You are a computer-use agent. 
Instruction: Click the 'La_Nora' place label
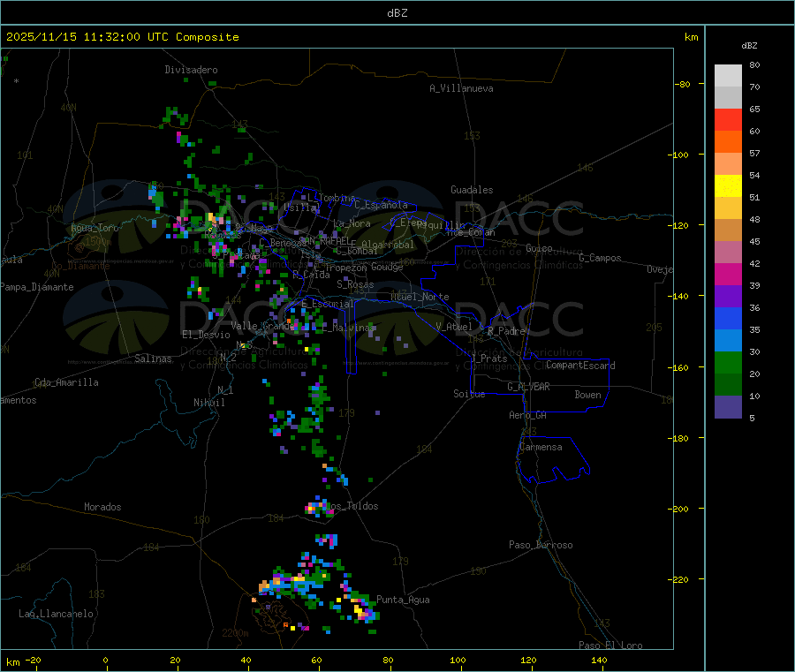[x=352, y=223]
